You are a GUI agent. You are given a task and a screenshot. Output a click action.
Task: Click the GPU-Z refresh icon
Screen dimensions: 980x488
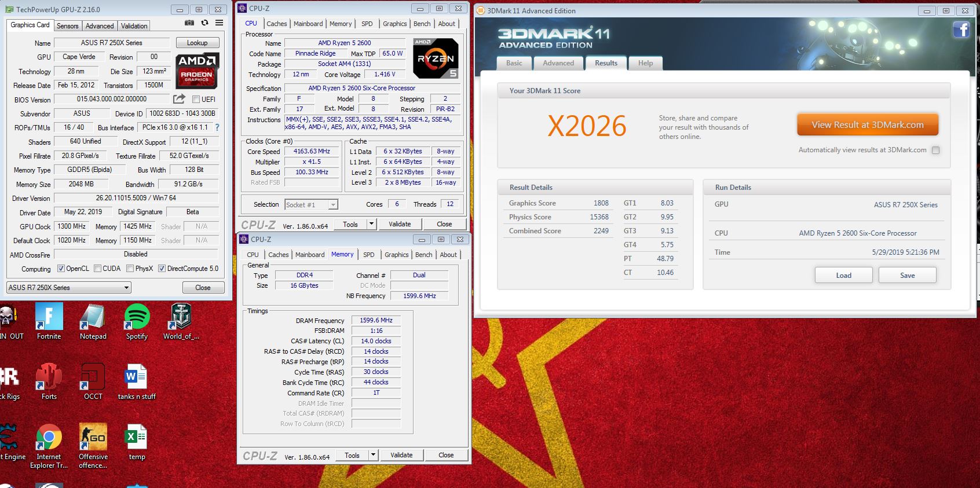tap(204, 23)
